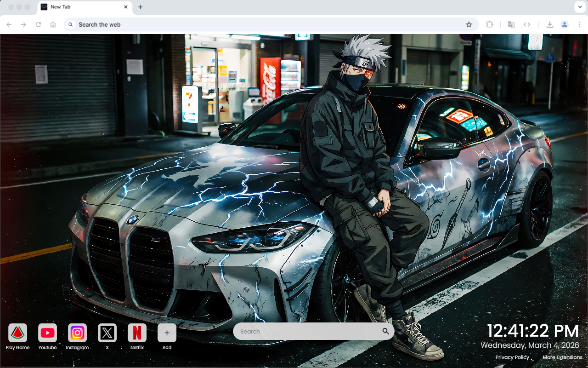This screenshot has width=588, height=368.
Task: Expand the tab search dropdown arrow
Action: point(579,7)
